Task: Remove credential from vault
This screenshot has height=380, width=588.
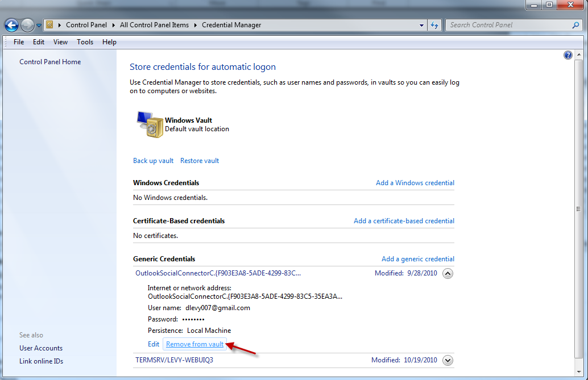Action: (194, 344)
